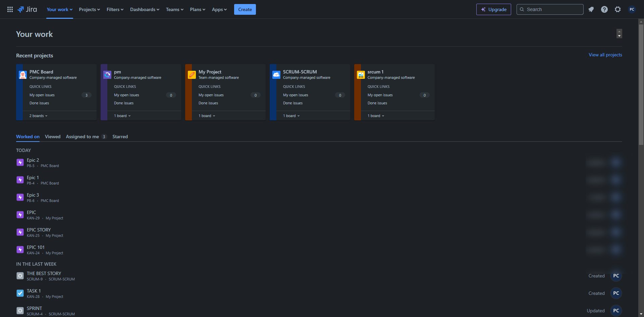
Task: Open the Help question mark icon
Action: 604,9
